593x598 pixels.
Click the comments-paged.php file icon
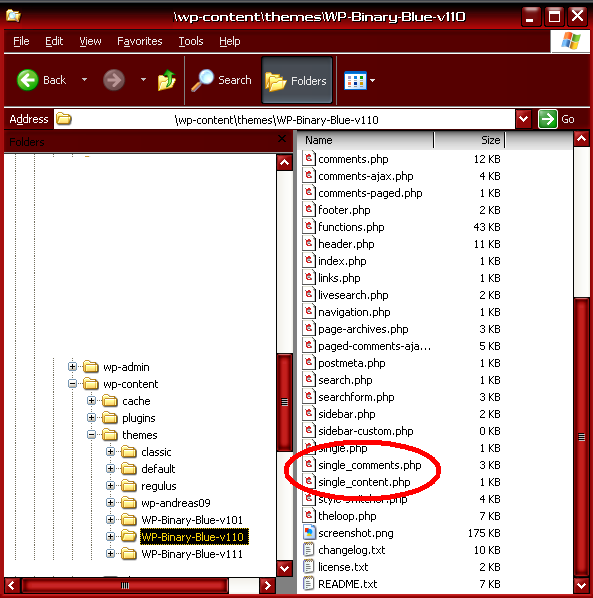(309, 192)
